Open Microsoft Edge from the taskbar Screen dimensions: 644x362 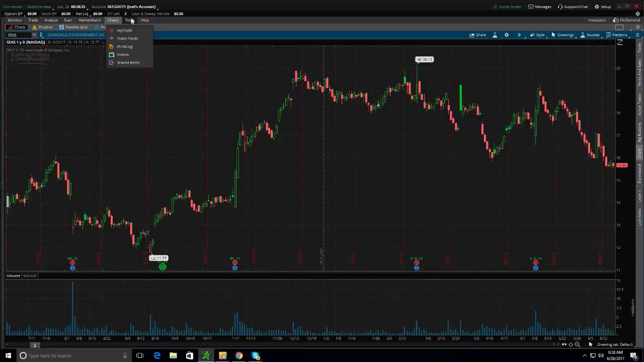157,355
